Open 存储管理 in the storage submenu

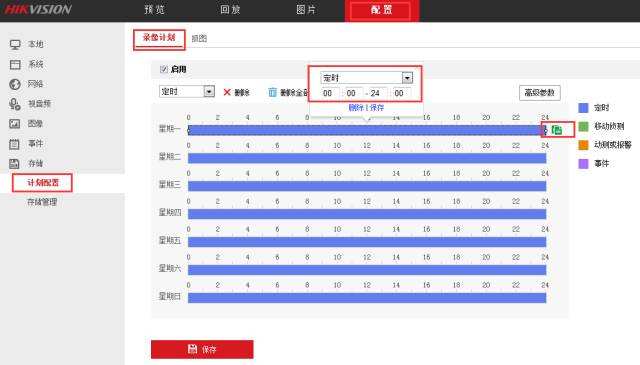(x=42, y=202)
